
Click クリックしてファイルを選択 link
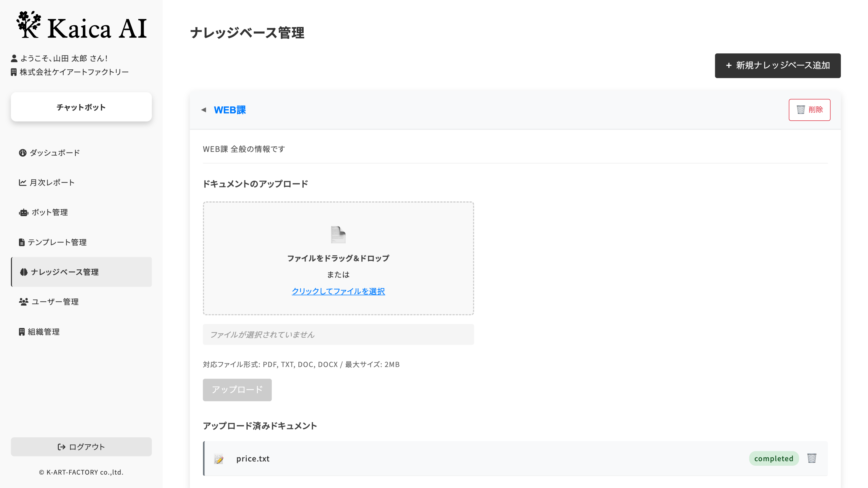tap(338, 292)
